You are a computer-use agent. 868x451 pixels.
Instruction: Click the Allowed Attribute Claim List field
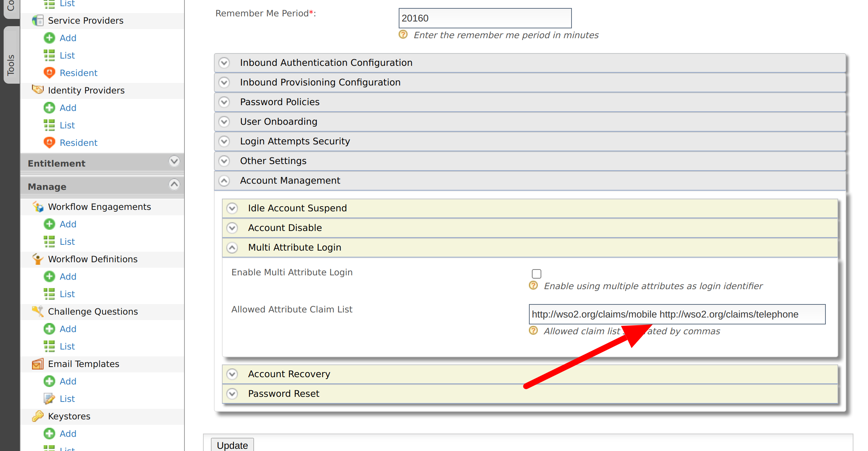[677, 314]
